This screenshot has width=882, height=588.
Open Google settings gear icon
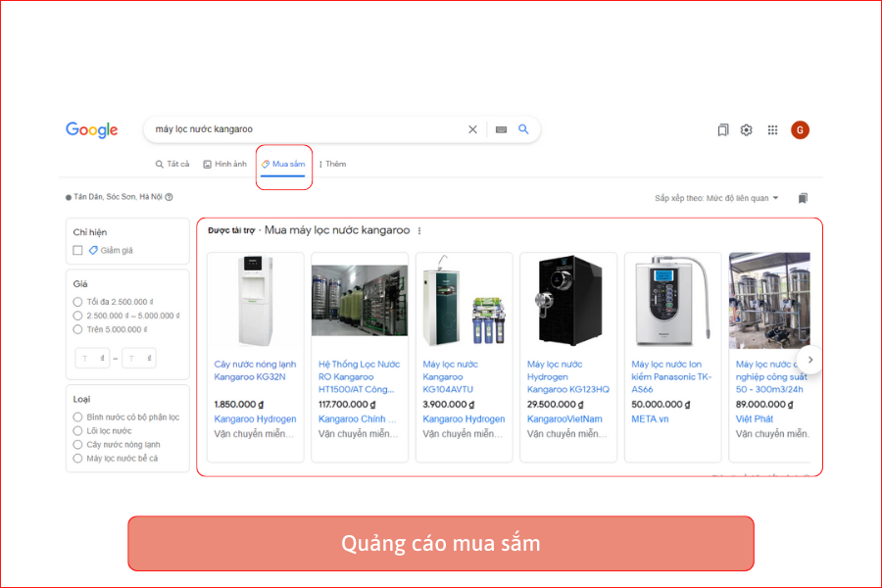[747, 130]
